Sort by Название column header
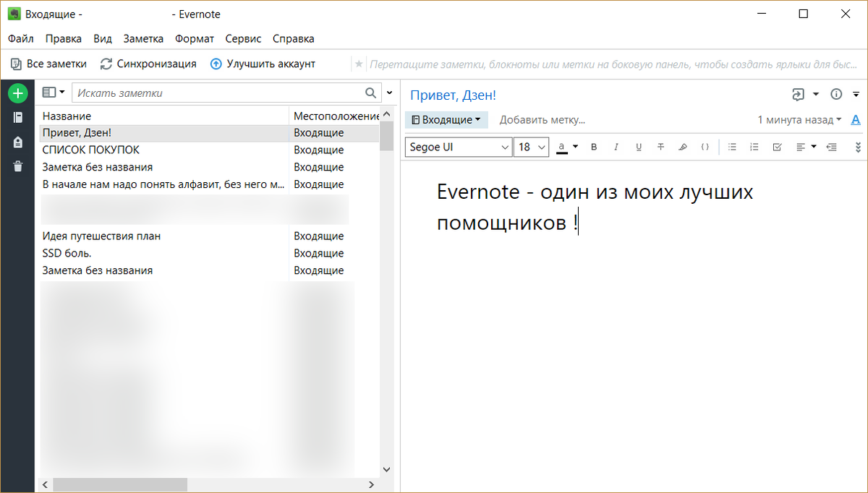 (x=164, y=116)
